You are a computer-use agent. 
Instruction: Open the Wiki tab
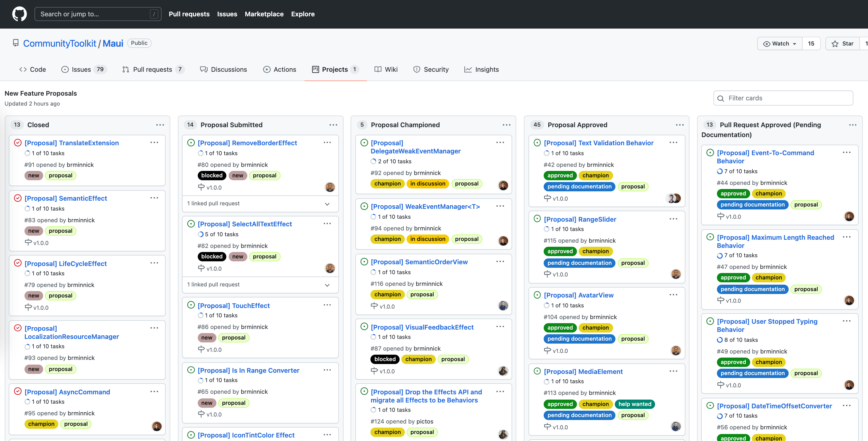[386, 69]
